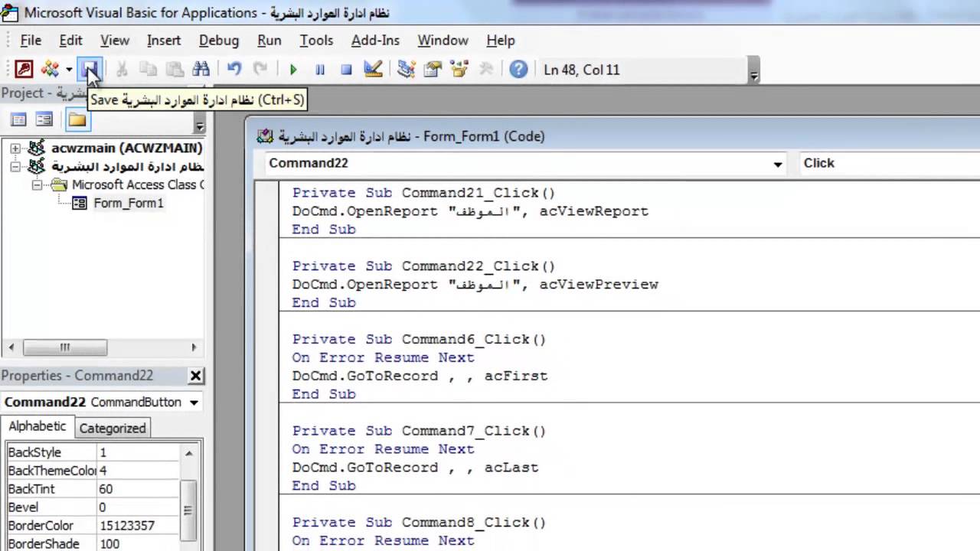Image resolution: width=980 pixels, height=551 pixels.
Task: Click the Command21_Click sub declaration line
Action: 423,193
